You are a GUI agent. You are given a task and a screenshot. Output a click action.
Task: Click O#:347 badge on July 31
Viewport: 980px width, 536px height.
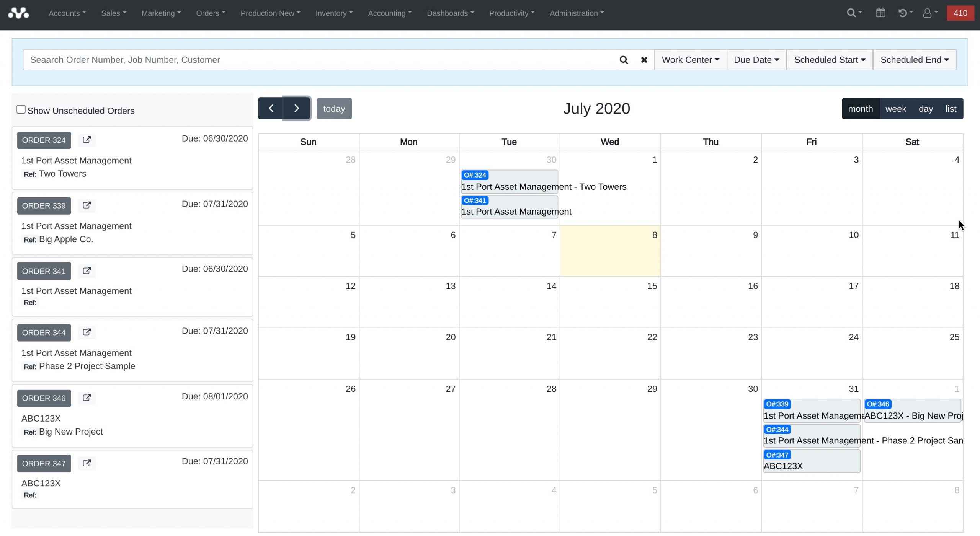[x=777, y=455]
